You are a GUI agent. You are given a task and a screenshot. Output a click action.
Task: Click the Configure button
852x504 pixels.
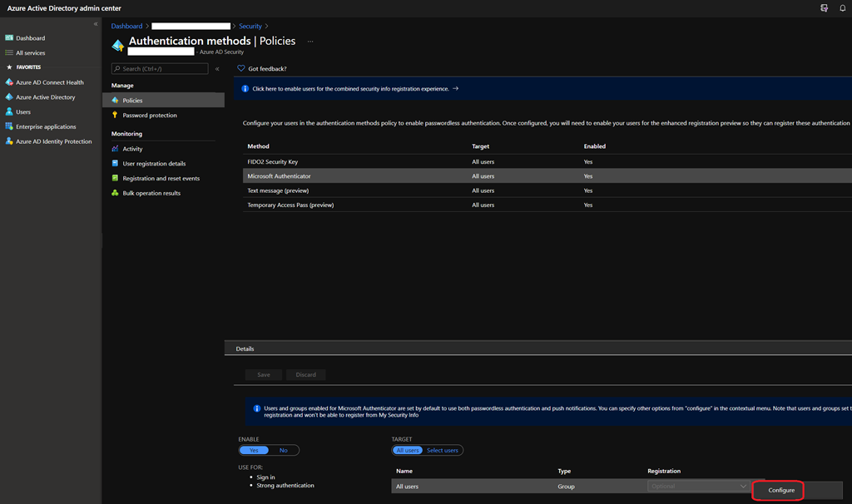coord(780,491)
